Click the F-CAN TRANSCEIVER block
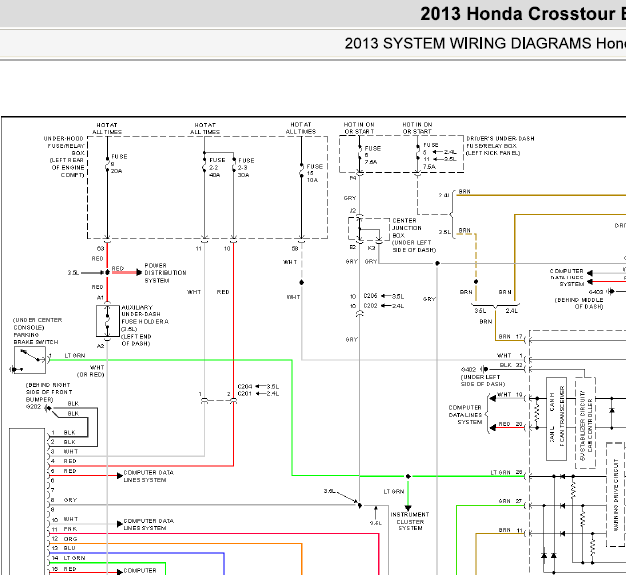Viewport: 626px width, 575px height. coord(556,419)
